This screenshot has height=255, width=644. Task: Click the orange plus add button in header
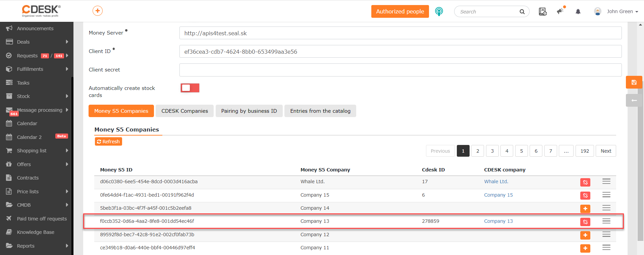98,11
